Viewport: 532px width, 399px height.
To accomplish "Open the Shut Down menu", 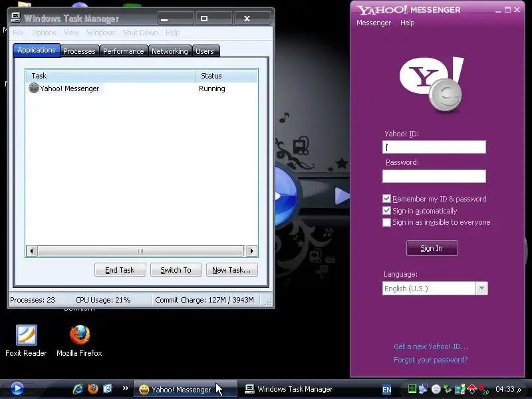I will (140, 33).
